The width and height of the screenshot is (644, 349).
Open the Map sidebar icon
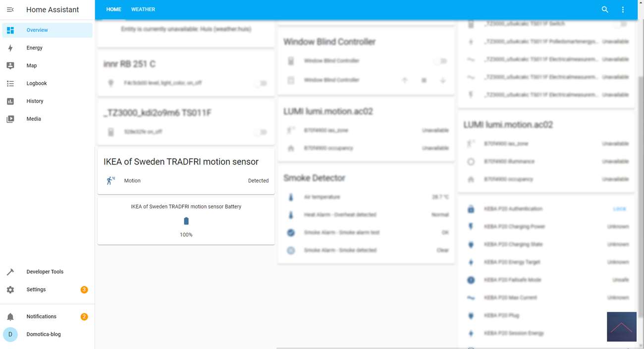click(10, 65)
